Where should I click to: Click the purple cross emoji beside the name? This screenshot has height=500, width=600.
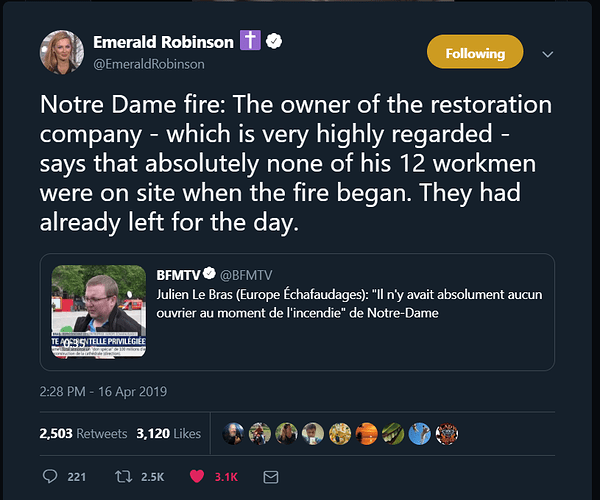(250, 40)
